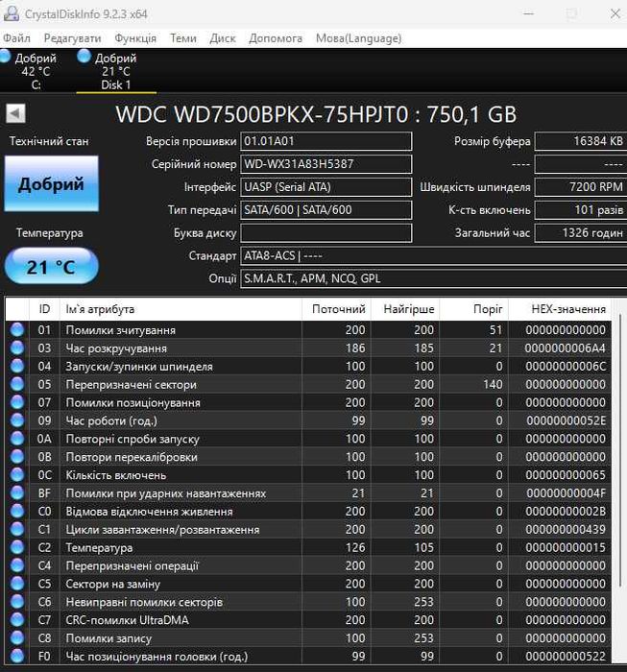Click status orb for attribute 0A row
The image size is (627, 672).
pos(17,439)
